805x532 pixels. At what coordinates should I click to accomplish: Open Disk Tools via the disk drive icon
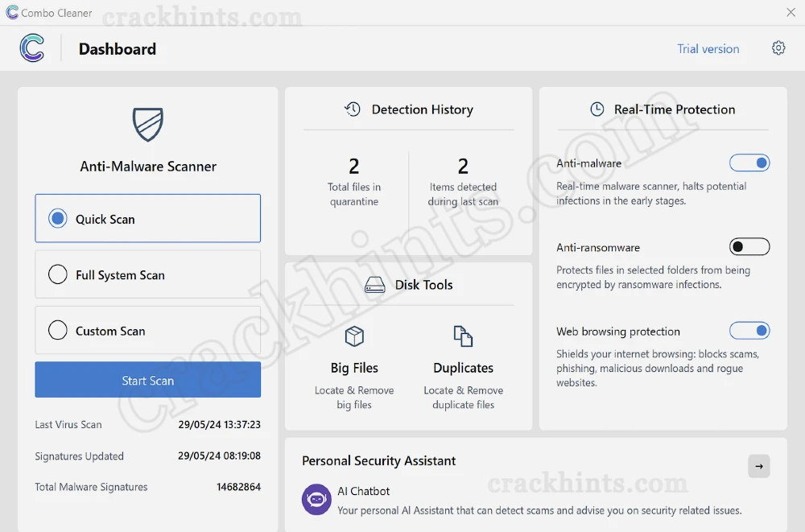point(374,284)
